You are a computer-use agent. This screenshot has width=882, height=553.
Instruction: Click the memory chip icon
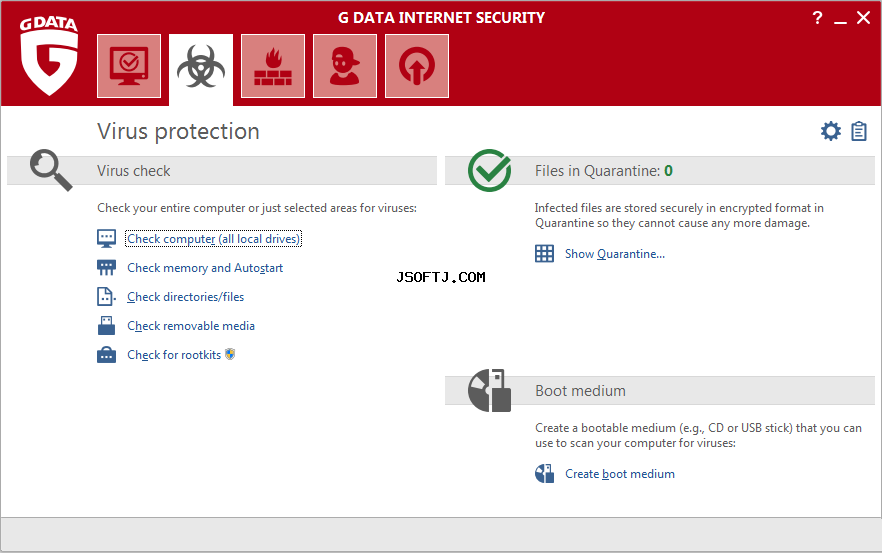tap(106, 268)
